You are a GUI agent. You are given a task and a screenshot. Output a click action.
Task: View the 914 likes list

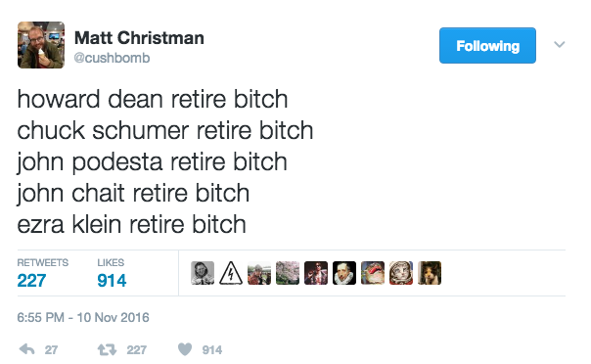[112, 272]
